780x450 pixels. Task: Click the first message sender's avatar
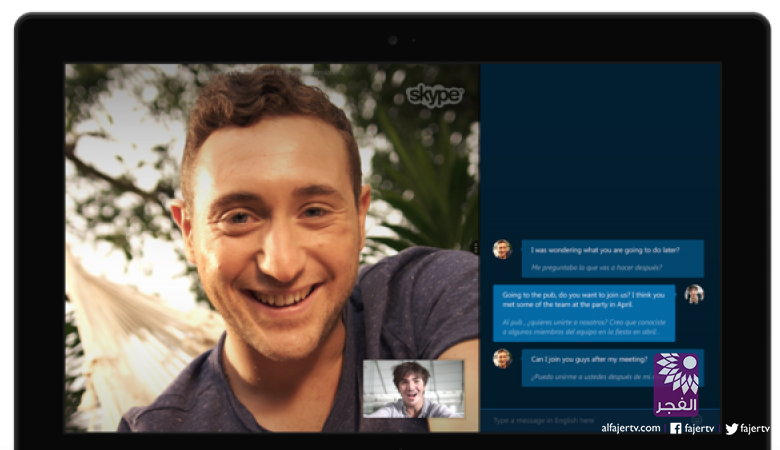point(502,249)
